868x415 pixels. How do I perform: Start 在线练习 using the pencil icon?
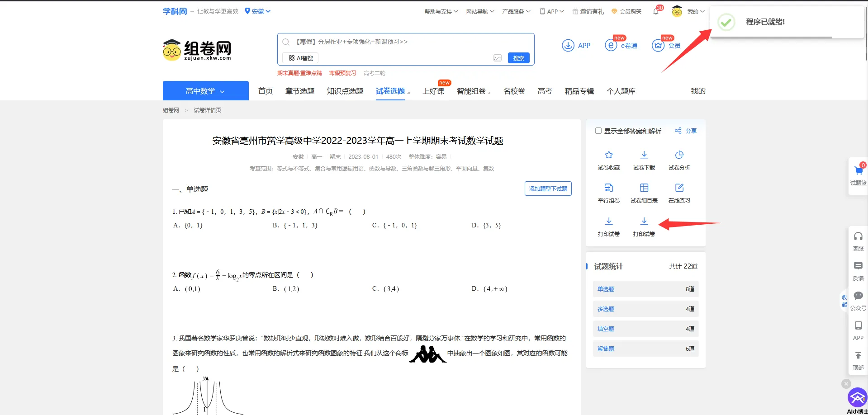click(x=679, y=188)
